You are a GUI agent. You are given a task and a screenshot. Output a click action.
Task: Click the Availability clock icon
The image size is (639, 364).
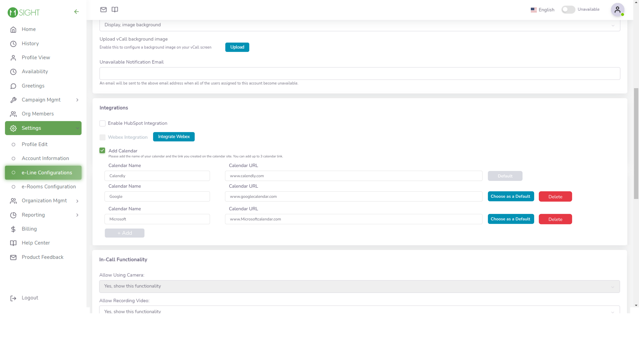tap(13, 72)
